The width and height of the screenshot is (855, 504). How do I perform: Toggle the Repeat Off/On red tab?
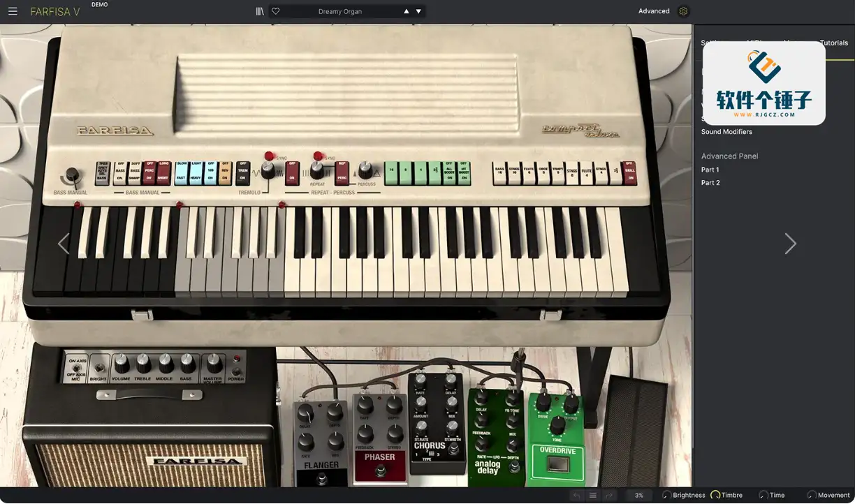pyautogui.click(x=292, y=173)
